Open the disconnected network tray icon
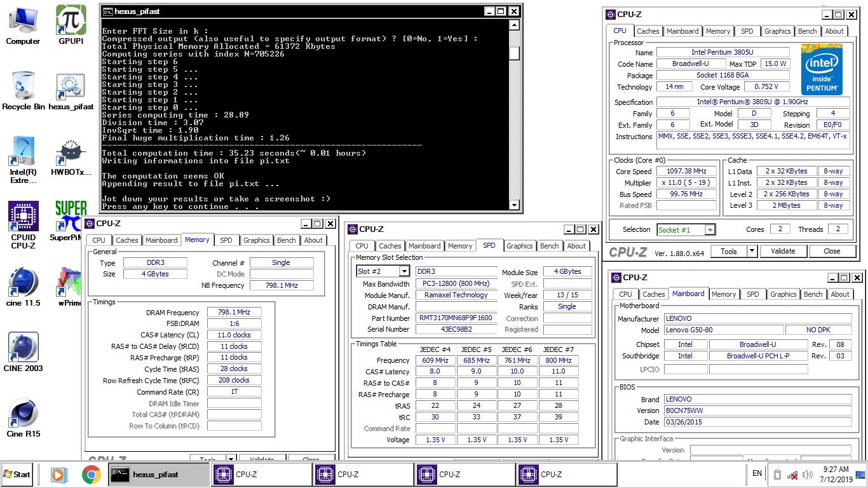 click(792, 475)
